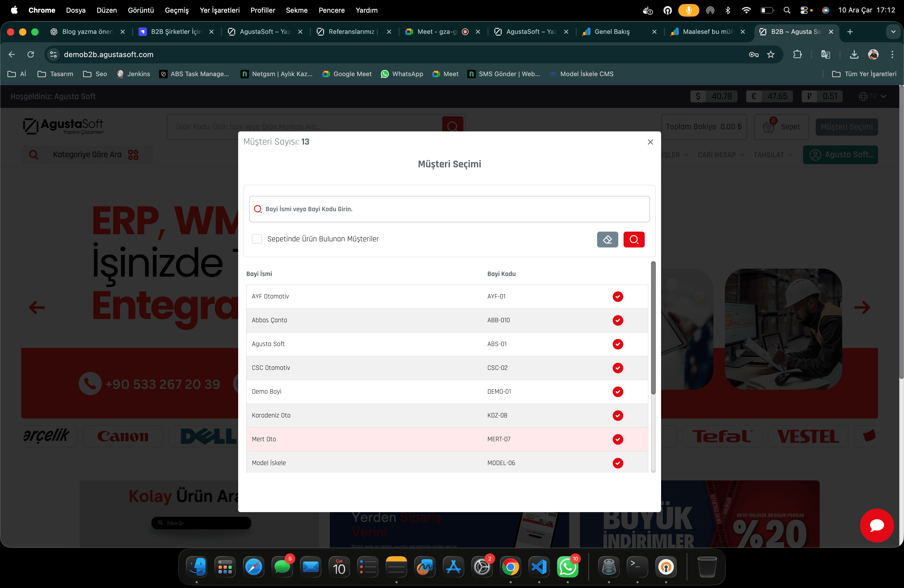Go to previous banner slide arrow

[37, 307]
